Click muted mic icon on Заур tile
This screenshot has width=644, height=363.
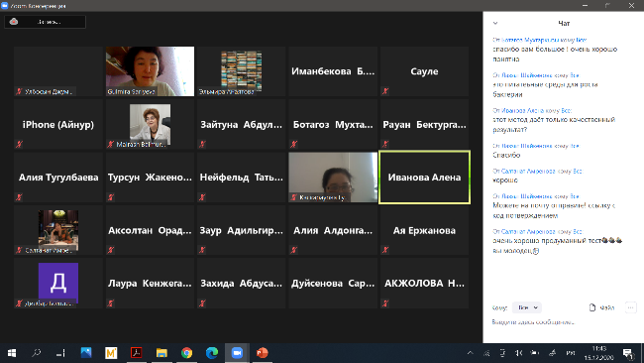[x=202, y=250]
